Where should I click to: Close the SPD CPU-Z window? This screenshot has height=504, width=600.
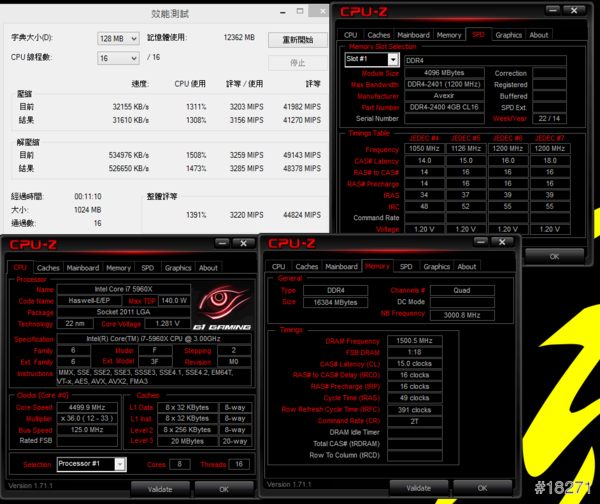coord(574,10)
